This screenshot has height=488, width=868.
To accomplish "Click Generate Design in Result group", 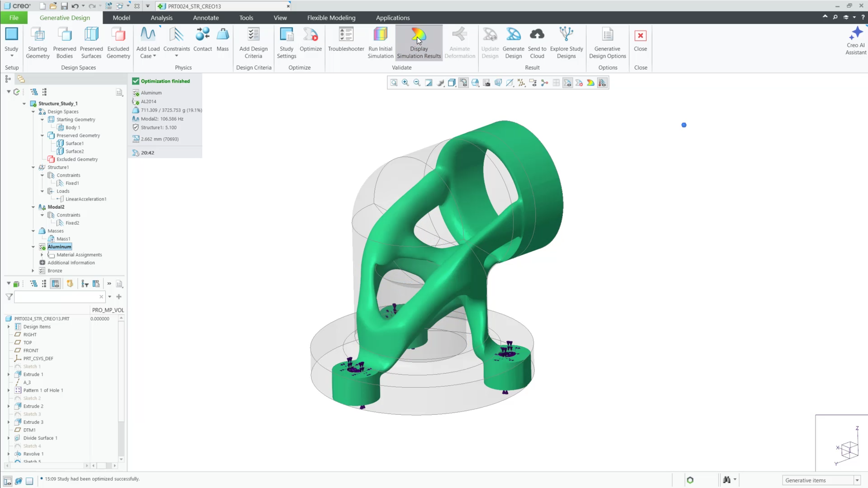I will coord(513,43).
